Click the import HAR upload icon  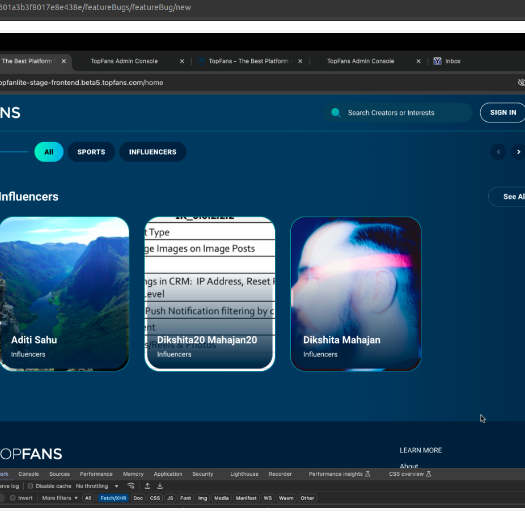tap(147, 486)
